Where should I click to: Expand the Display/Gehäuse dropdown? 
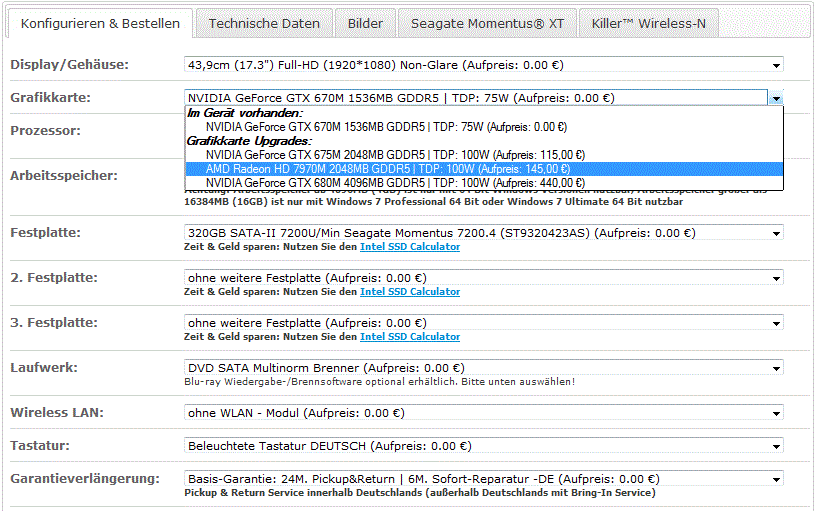click(483, 65)
